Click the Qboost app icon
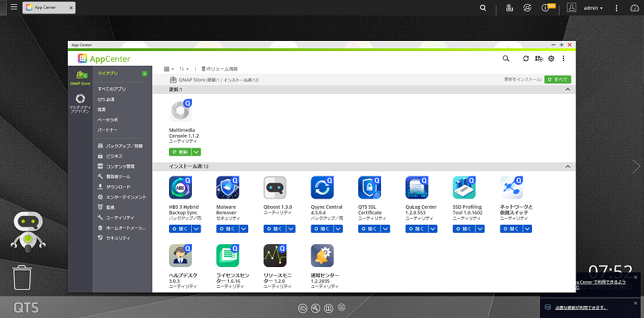 point(275,188)
